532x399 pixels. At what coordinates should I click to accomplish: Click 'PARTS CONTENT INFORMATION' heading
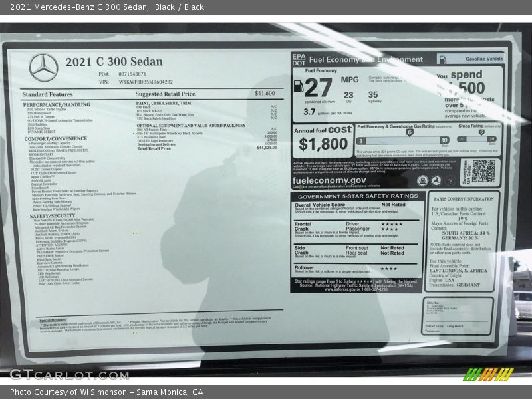click(464, 199)
